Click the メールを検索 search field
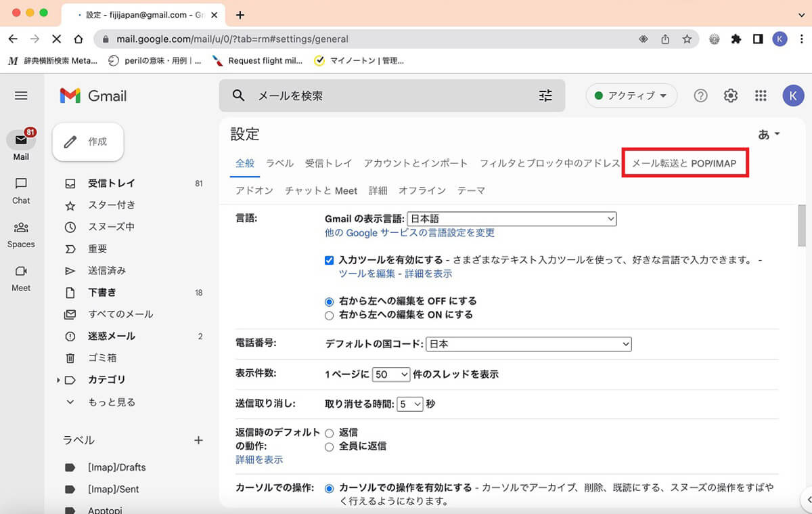Image resolution: width=812 pixels, height=514 pixels. click(392, 95)
